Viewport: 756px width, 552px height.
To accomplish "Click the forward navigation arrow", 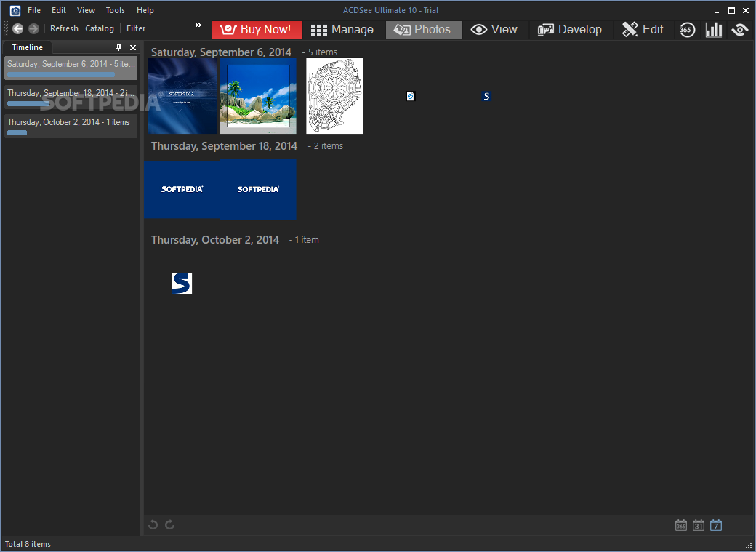I will 33,28.
